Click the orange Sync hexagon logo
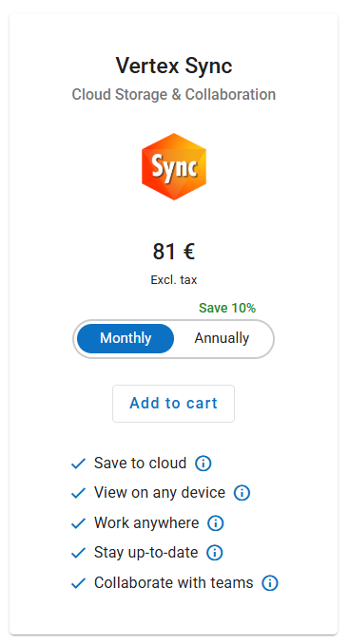Viewport: 349px width, 644px height. pos(174,167)
